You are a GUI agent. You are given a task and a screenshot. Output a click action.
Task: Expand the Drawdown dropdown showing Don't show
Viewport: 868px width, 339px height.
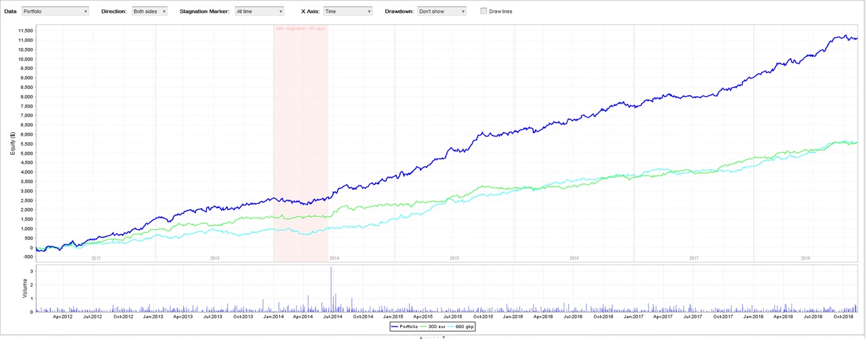pos(441,12)
